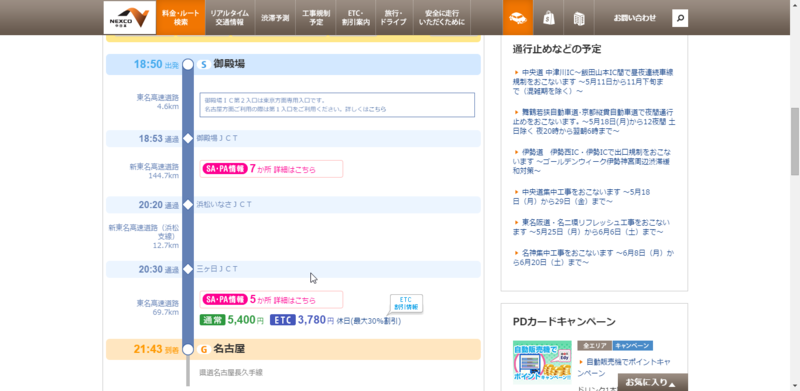Click the 全エリア tag
This screenshot has height=391, width=800.
point(594,346)
